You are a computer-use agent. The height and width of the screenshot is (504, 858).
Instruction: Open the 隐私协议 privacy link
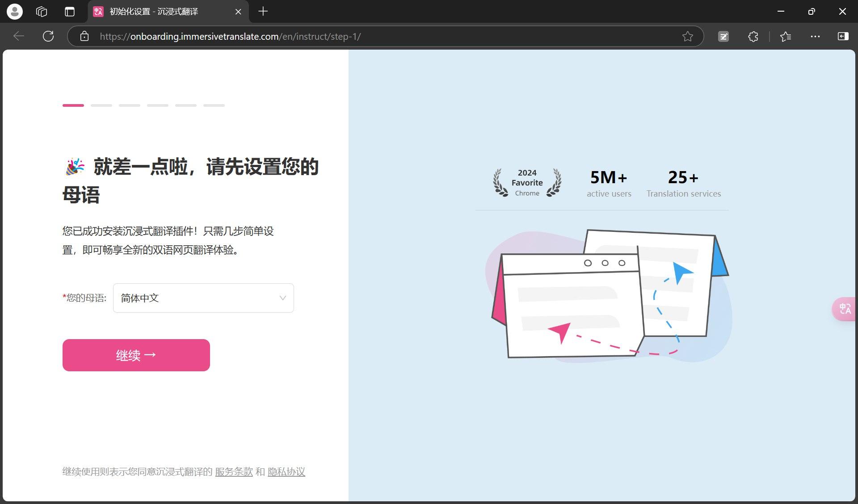pos(286,472)
